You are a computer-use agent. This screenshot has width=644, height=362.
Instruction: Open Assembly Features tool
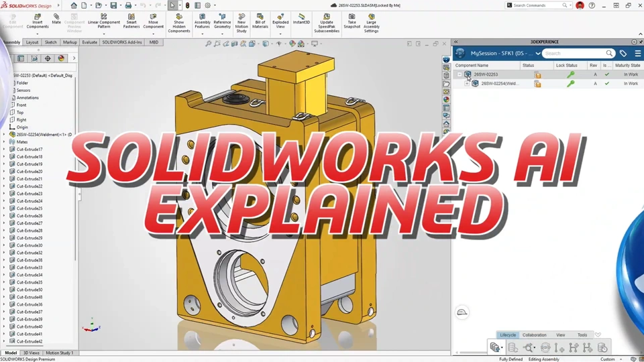tap(202, 21)
